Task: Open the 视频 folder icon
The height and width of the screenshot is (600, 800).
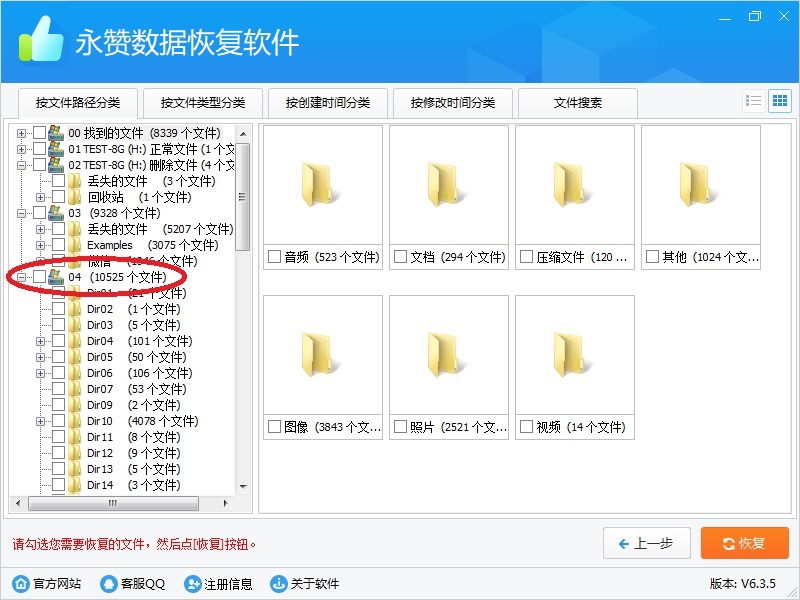Action: (x=575, y=355)
